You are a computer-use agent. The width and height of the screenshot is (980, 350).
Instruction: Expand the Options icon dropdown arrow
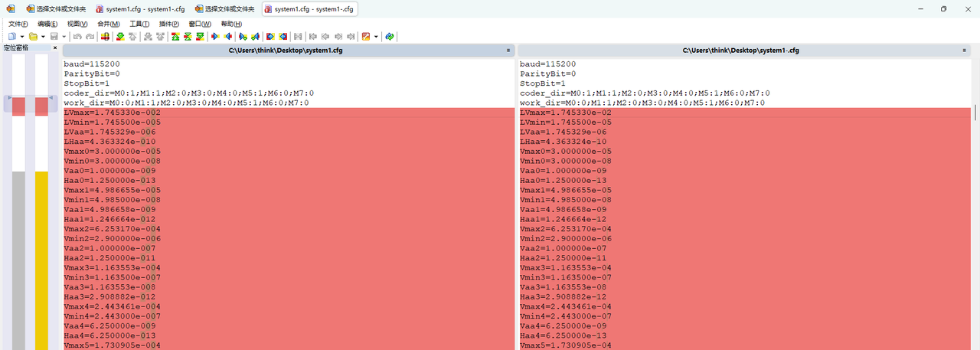point(376,36)
